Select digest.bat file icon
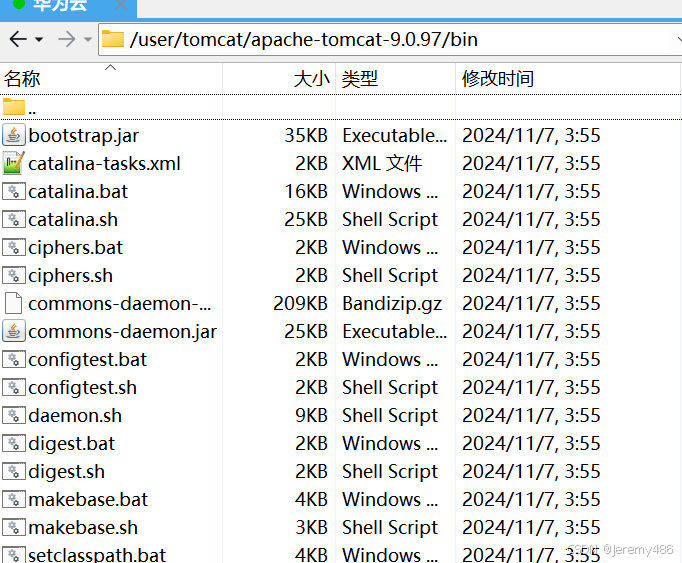The image size is (682, 563). 13,443
